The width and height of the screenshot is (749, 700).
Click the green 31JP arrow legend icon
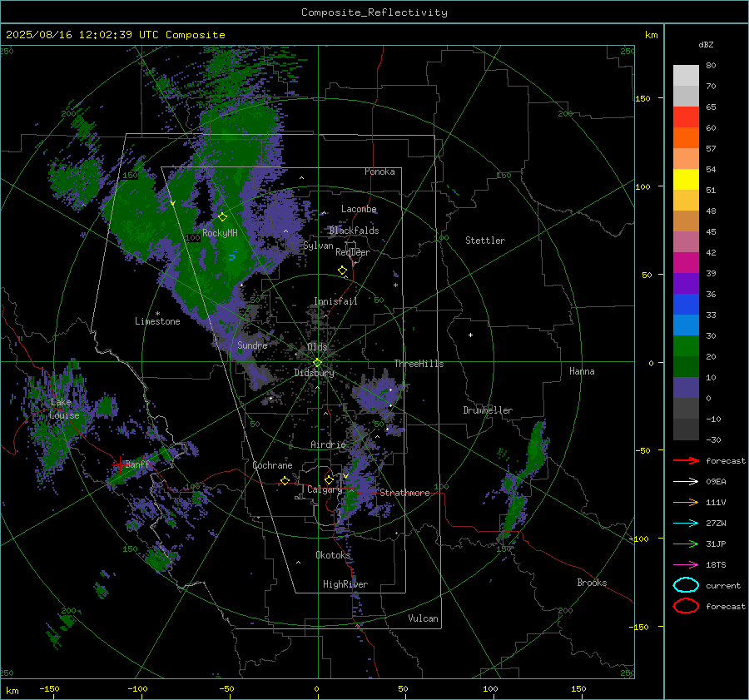686,544
